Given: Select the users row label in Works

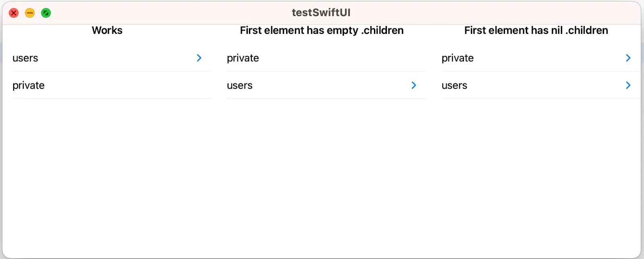Looking at the screenshot, I should click(x=25, y=58).
